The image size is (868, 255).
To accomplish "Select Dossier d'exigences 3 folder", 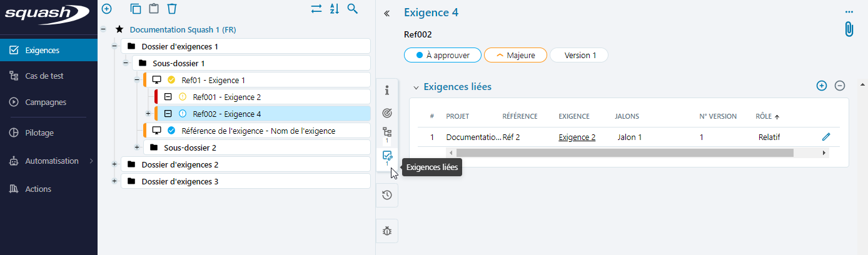I will [x=246, y=181].
